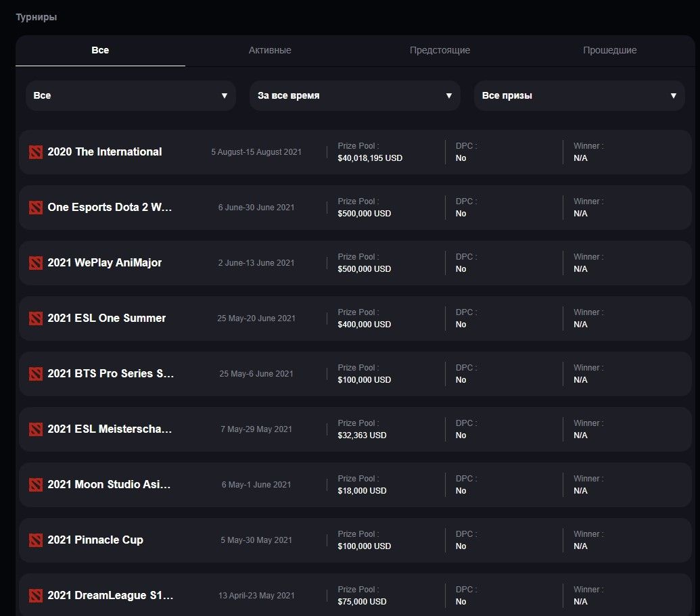Open the 2021 Pinnacle Cup tournament title
The image size is (700, 616).
tap(95, 540)
